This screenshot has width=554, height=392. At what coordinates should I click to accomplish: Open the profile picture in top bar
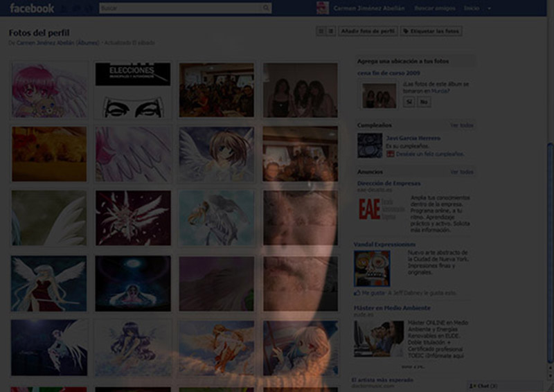pyautogui.click(x=322, y=8)
